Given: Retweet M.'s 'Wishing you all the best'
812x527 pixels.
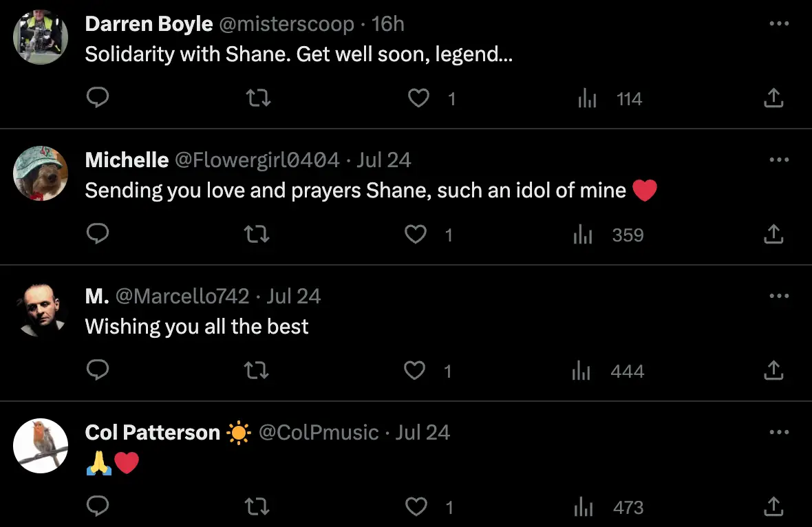Looking at the screenshot, I should (257, 371).
